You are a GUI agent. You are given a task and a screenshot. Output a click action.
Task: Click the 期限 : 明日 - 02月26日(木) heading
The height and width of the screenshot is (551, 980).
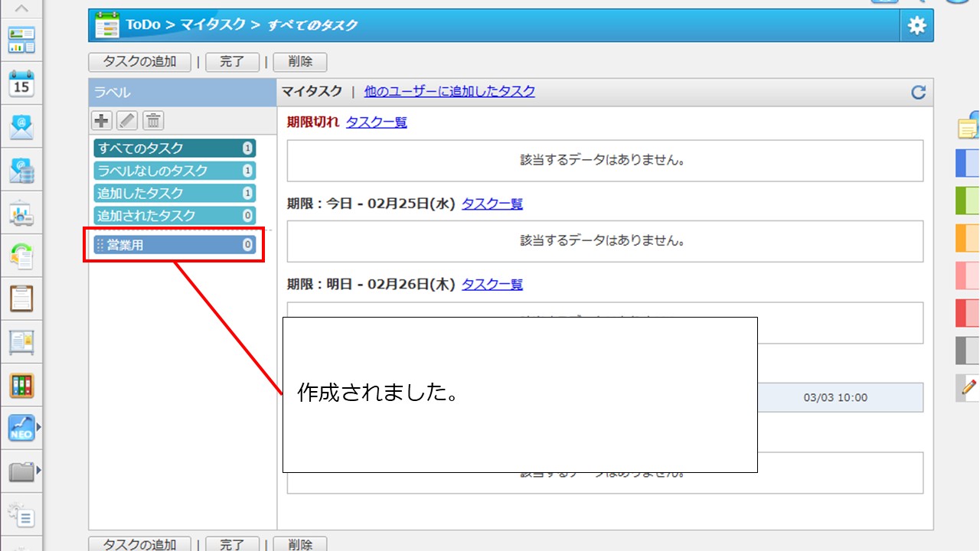371,284
